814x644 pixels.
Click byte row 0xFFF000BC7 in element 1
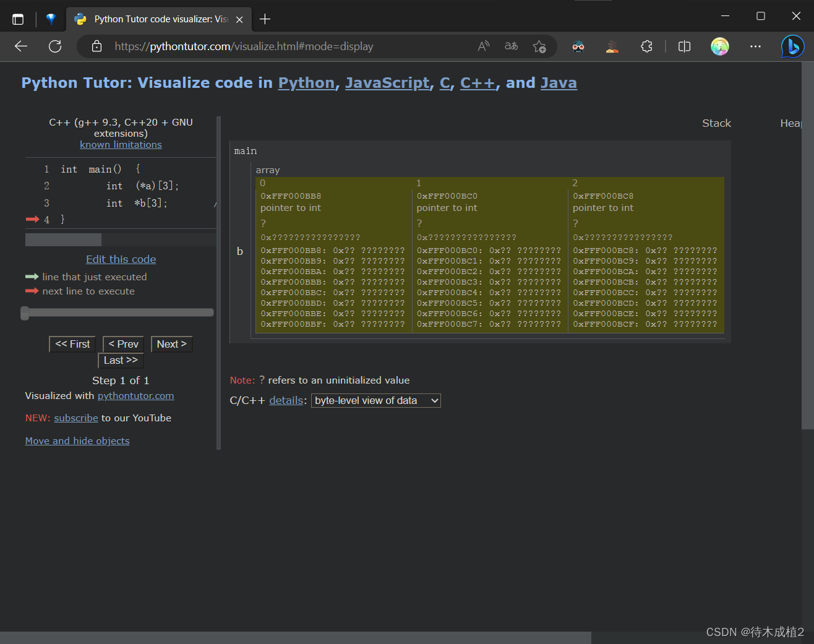(x=489, y=324)
